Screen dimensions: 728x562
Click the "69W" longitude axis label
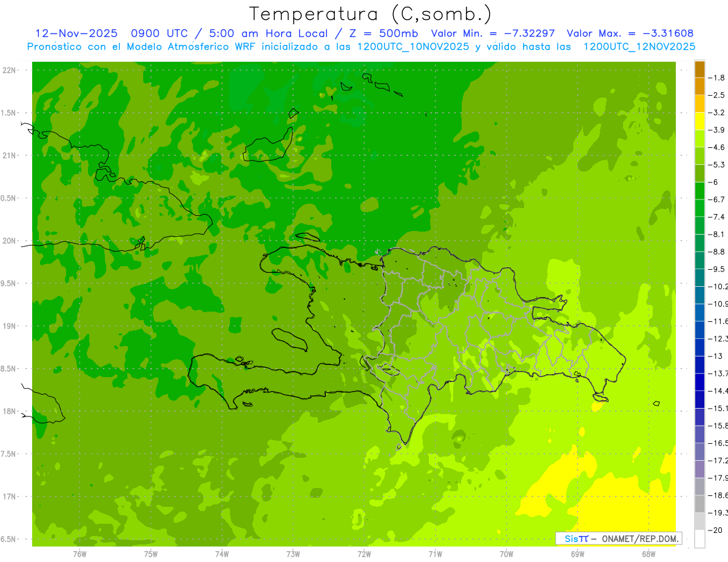click(578, 554)
